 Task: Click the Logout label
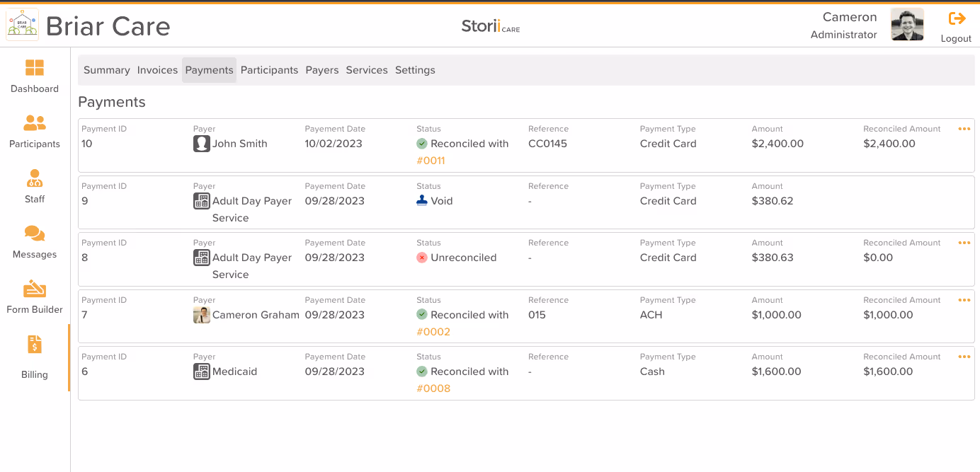click(x=956, y=39)
